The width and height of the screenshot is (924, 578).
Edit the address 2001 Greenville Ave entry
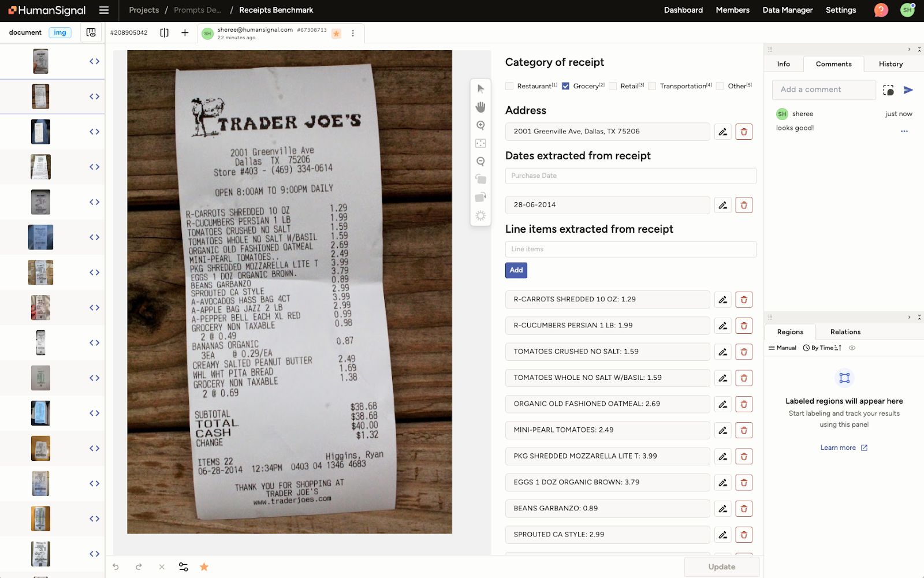point(722,132)
